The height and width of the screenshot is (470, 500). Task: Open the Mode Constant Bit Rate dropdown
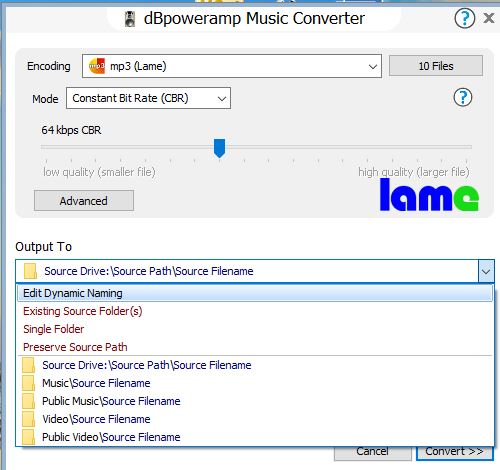pyautogui.click(x=148, y=98)
